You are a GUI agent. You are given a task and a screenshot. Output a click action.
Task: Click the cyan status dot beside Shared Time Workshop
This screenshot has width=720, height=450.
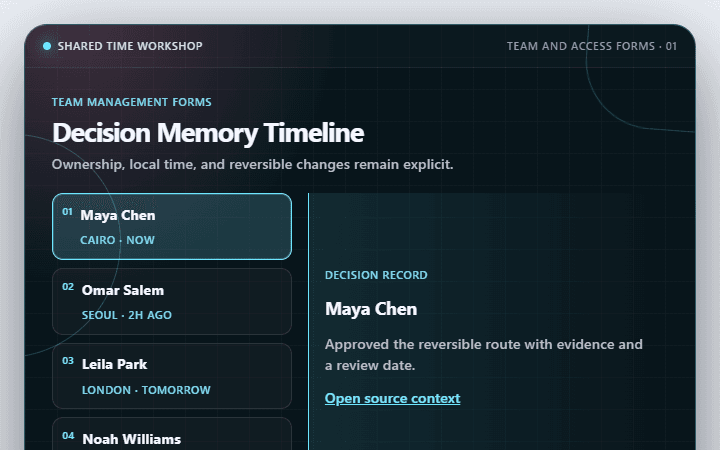47,46
